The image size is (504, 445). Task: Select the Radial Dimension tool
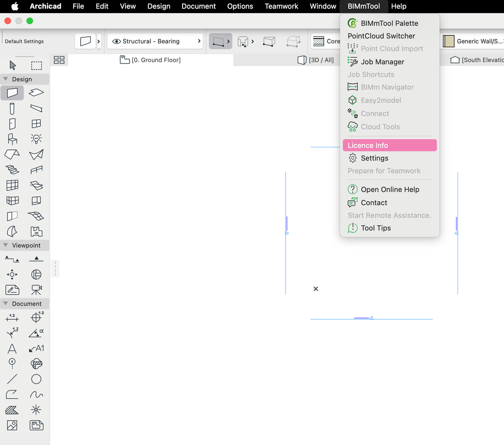pos(12,333)
